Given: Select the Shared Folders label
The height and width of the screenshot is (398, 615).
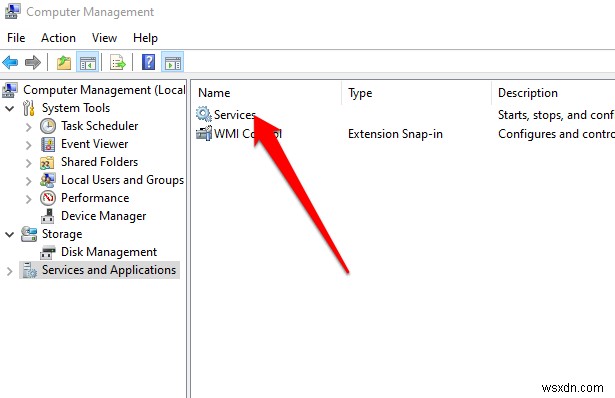Looking at the screenshot, I should pos(100,162).
